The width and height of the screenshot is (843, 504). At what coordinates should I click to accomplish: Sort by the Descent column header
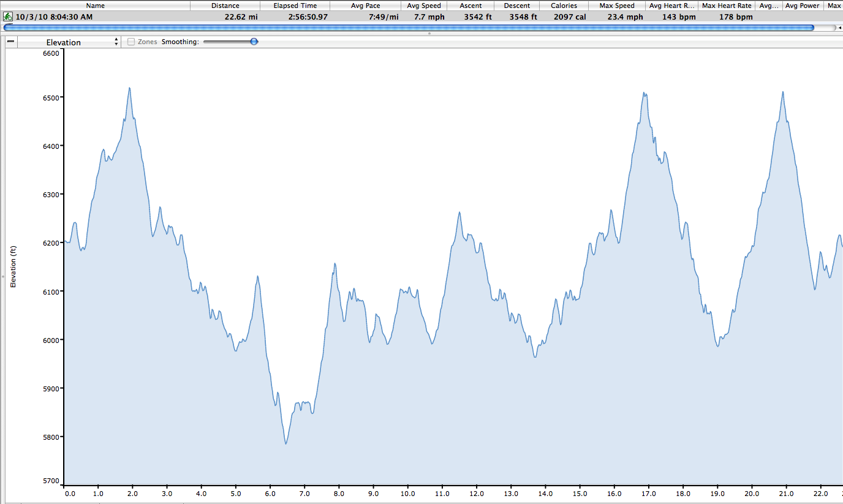click(x=517, y=6)
